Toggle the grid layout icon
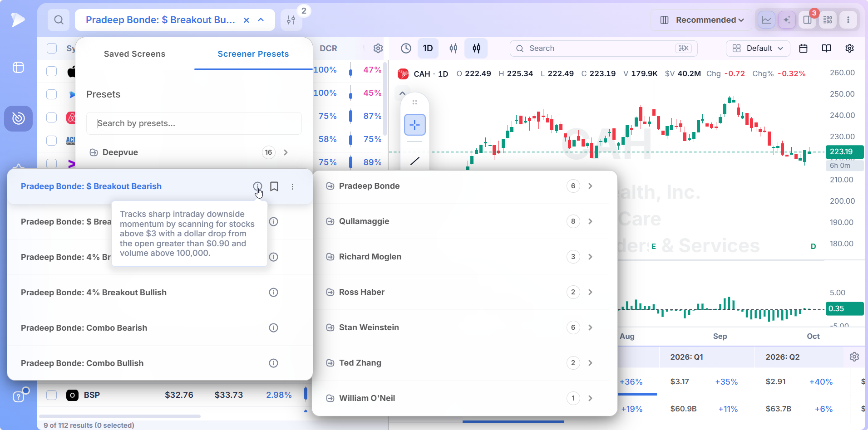Viewport: 868px width, 430px height. (x=828, y=20)
